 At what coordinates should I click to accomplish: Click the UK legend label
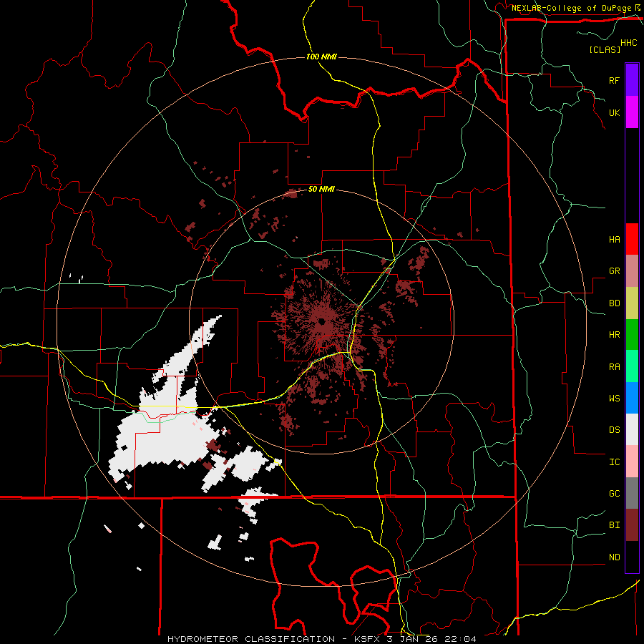614,113
